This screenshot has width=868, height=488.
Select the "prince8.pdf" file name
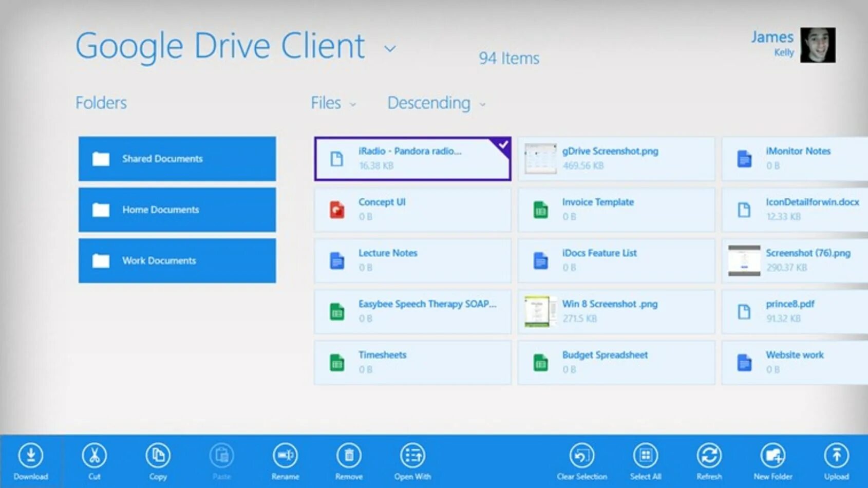[790, 304]
